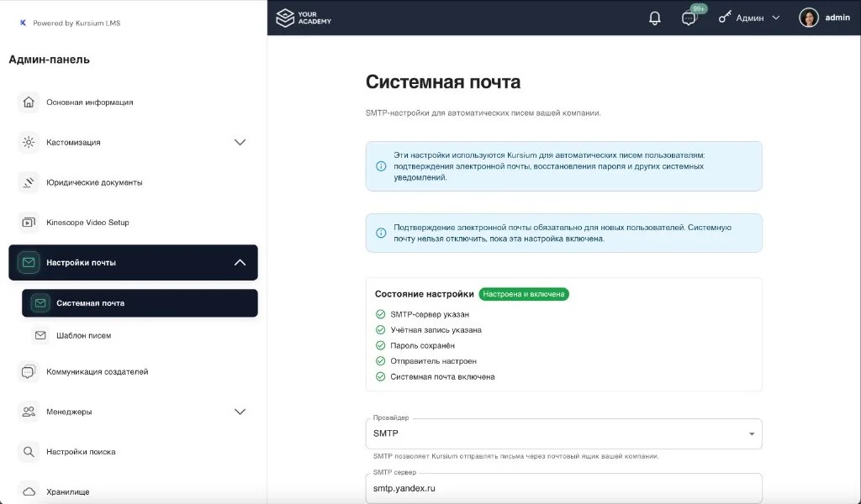Open Юридические документы menu item

pyautogui.click(x=133, y=182)
